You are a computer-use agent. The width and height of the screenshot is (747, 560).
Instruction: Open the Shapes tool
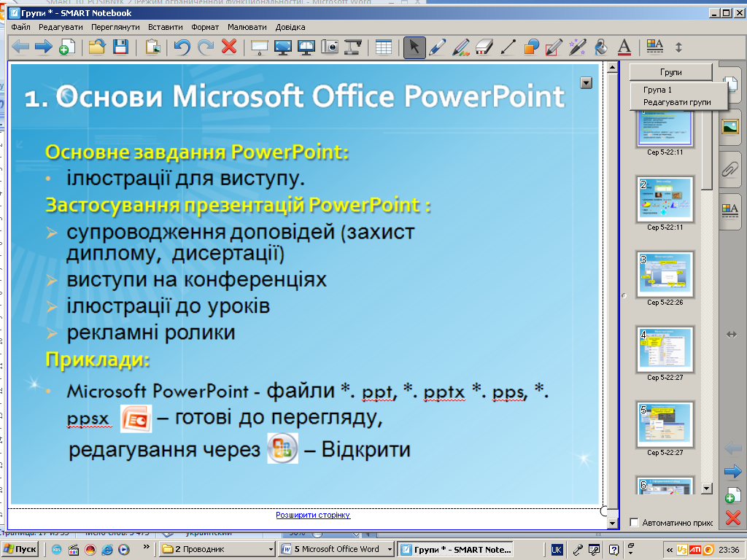click(x=531, y=47)
